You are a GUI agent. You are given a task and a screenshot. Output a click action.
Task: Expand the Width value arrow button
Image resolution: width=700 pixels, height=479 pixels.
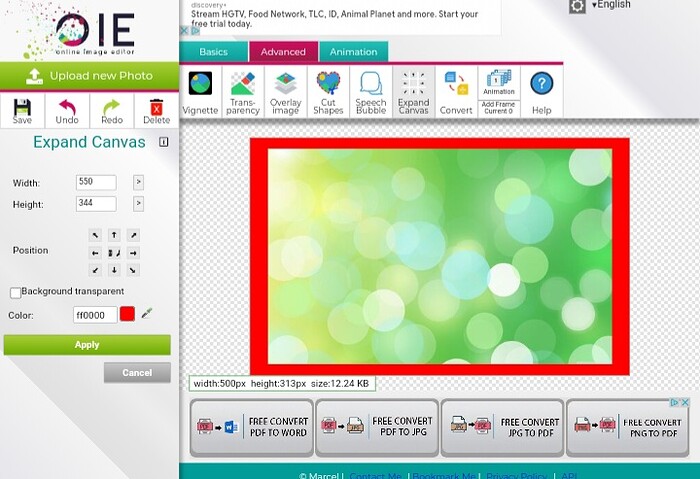pyautogui.click(x=138, y=182)
